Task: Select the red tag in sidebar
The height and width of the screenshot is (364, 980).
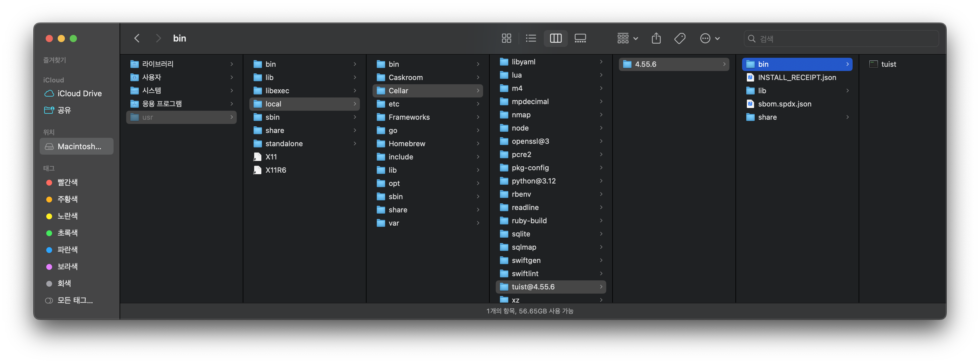Action: point(67,182)
